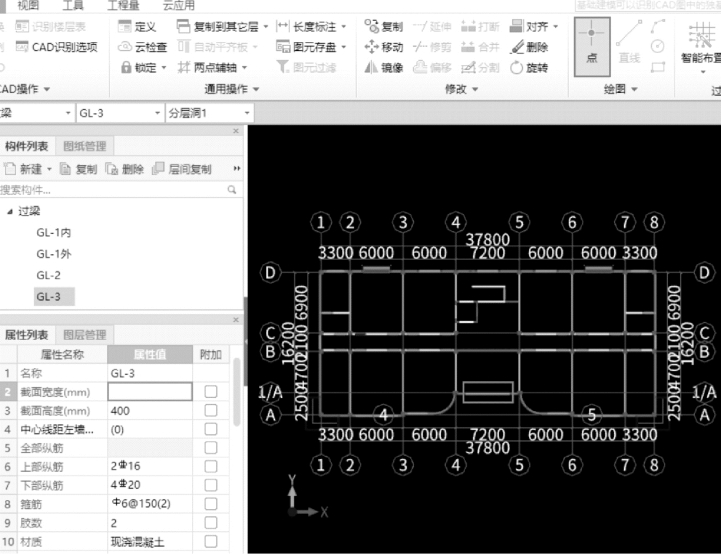The image size is (721, 554).
Task: Click 新建 in component list toolbar
Action: pos(23,169)
